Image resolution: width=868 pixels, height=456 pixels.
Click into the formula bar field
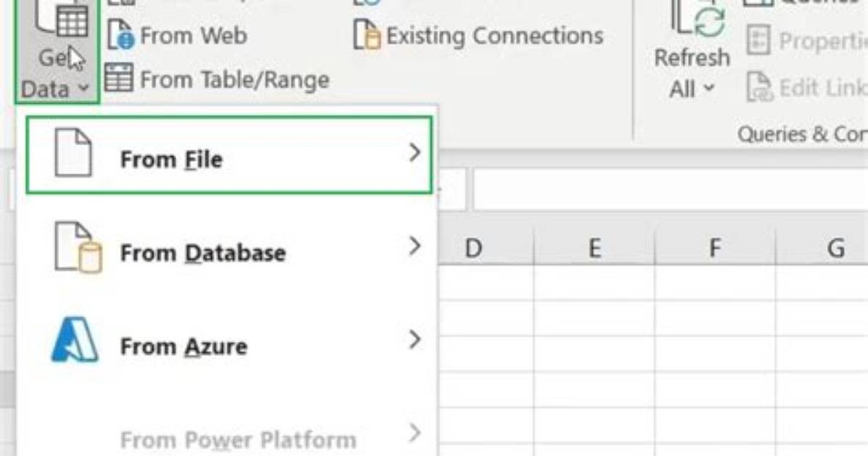tap(671, 190)
